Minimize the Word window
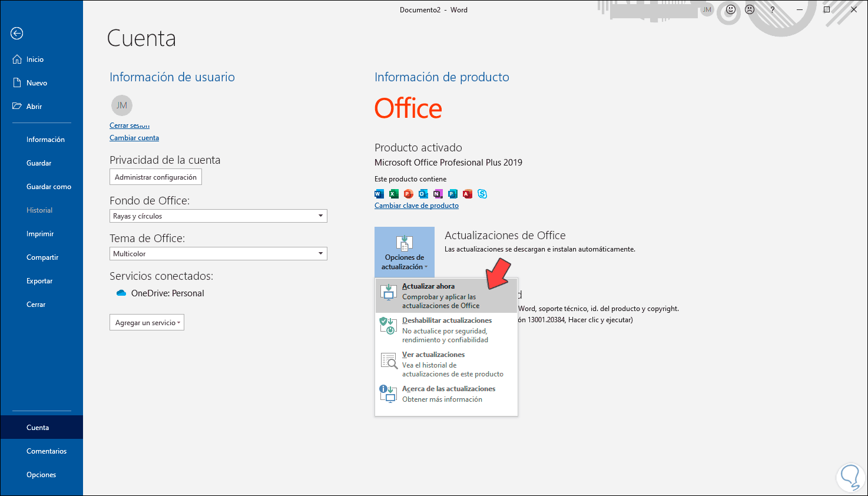Image resolution: width=868 pixels, height=496 pixels. [800, 9]
